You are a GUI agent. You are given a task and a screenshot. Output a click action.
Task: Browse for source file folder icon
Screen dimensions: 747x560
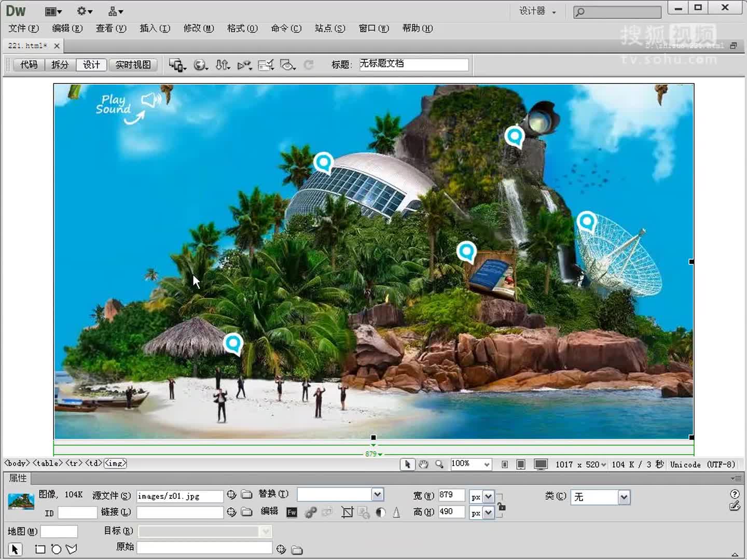click(247, 495)
